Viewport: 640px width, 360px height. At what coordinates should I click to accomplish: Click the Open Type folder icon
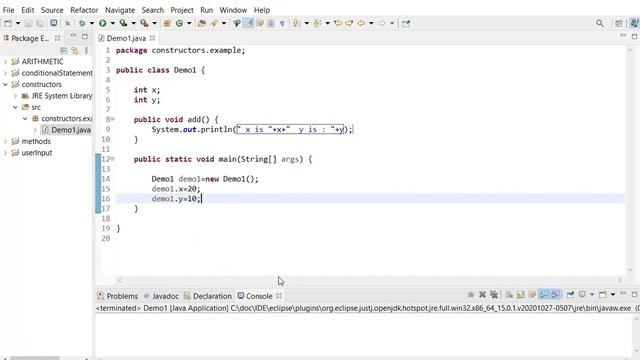coord(202,23)
